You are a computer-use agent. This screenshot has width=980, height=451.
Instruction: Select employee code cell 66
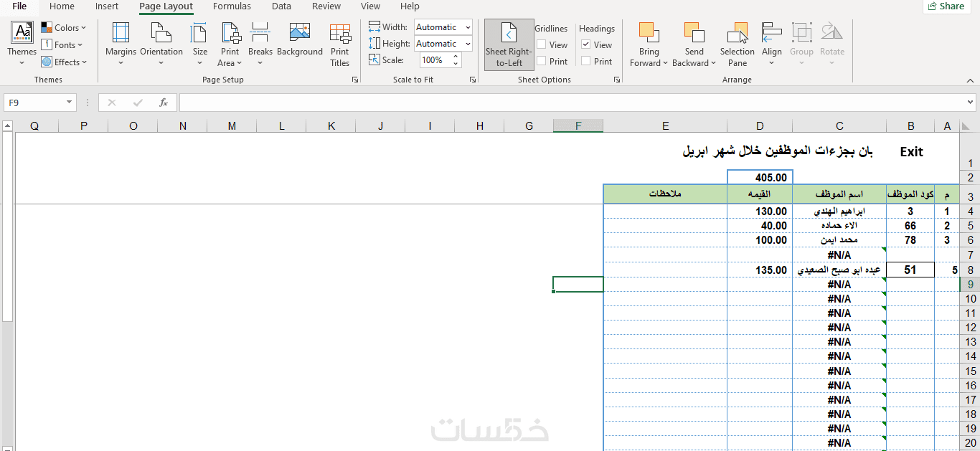click(910, 226)
